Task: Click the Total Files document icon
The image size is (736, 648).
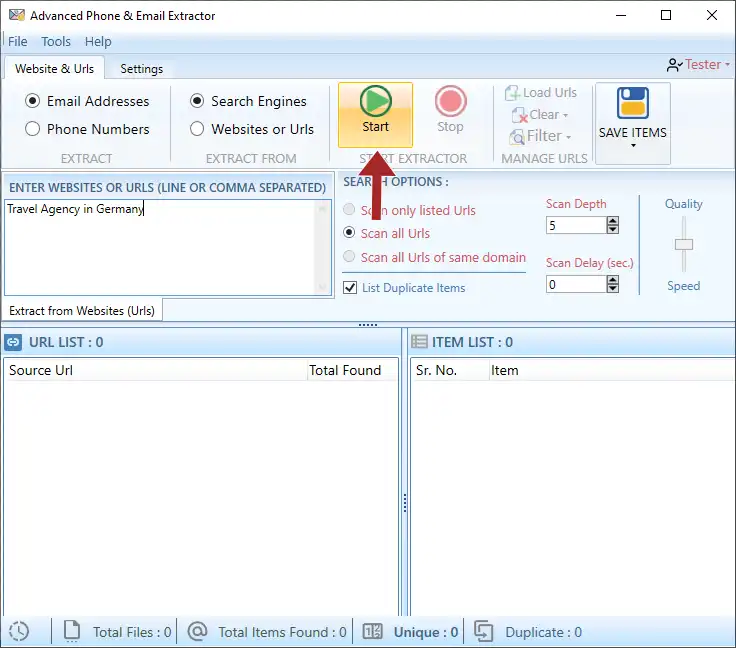Action: pos(72,631)
